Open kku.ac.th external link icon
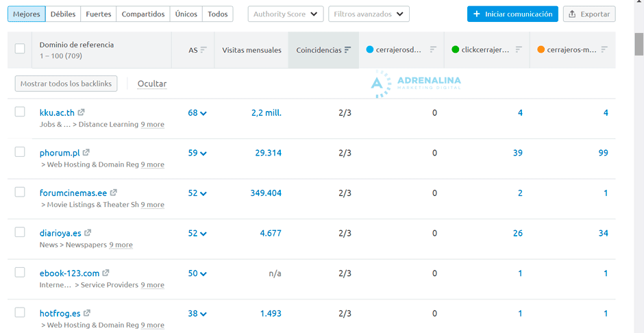 tap(82, 112)
